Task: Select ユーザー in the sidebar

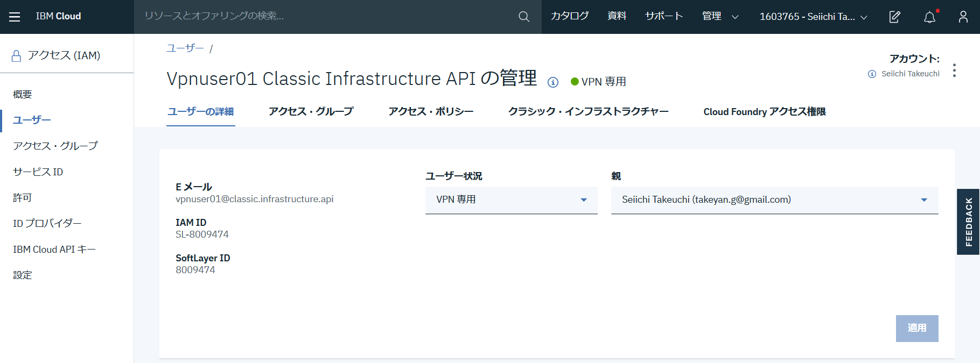Action: click(32, 120)
